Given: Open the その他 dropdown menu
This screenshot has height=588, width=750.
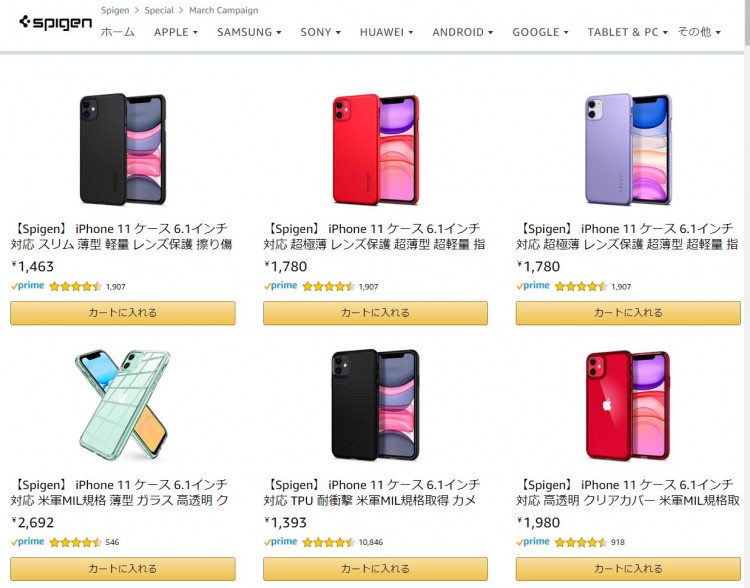Looking at the screenshot, I should coord(699,32).
